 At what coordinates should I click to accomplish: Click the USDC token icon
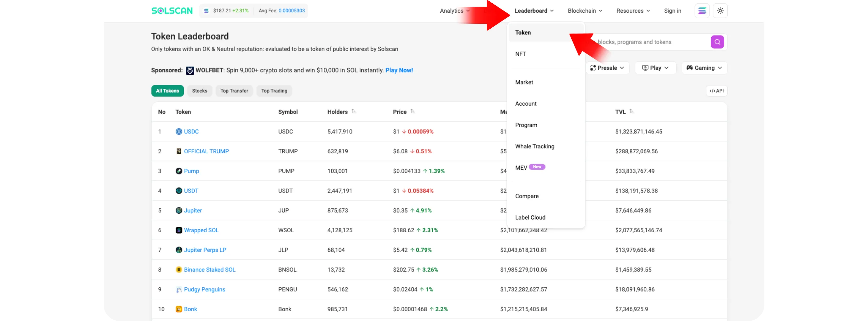coord(179,132)
